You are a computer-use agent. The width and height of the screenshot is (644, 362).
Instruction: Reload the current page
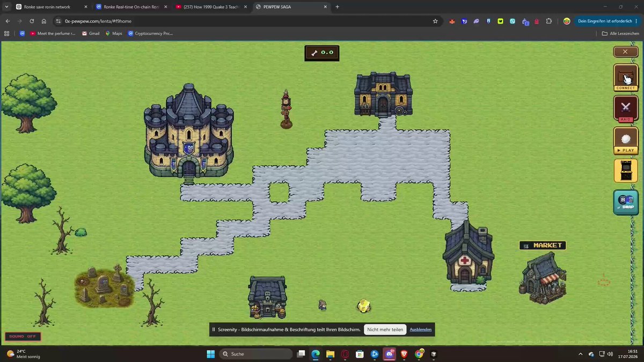point(32,21)
